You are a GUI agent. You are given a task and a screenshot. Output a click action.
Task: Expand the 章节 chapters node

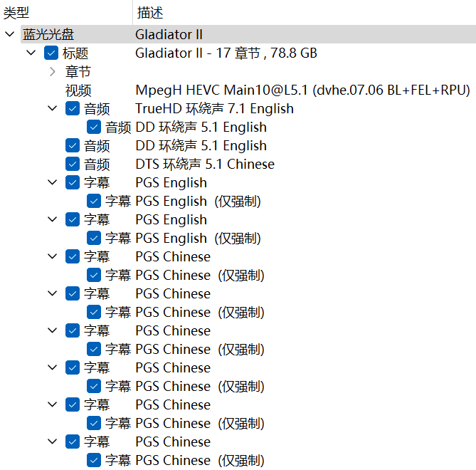53,72
